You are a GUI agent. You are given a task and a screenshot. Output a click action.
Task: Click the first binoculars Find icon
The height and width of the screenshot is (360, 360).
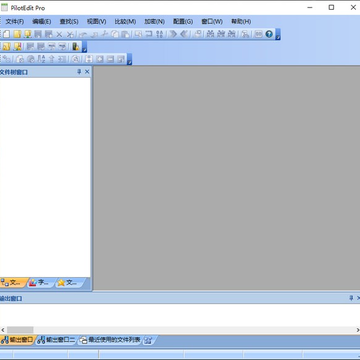[x=210, y=34]
